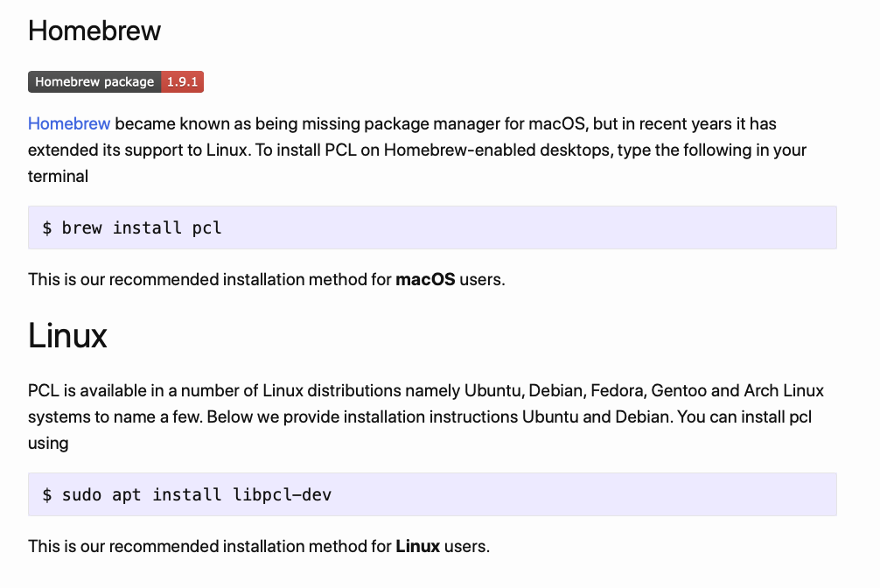Click 'libpcl-dev' in the apt command

click(x=281, y=495)
